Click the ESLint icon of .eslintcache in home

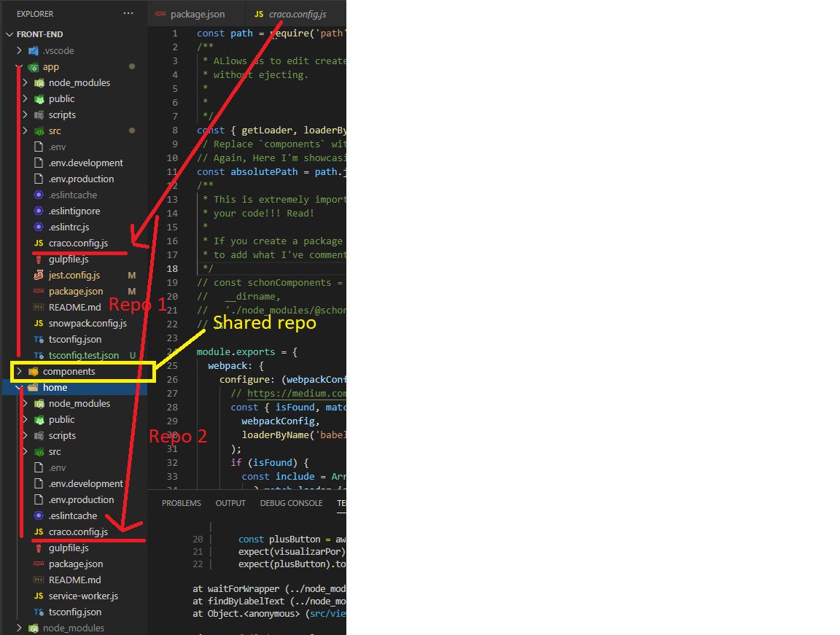[39, 515]
